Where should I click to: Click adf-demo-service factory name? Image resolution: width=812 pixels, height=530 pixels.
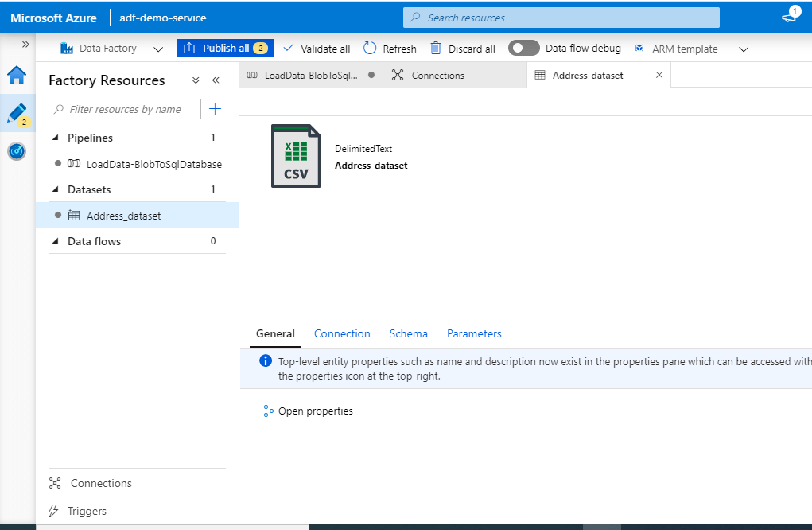[162, 18]
